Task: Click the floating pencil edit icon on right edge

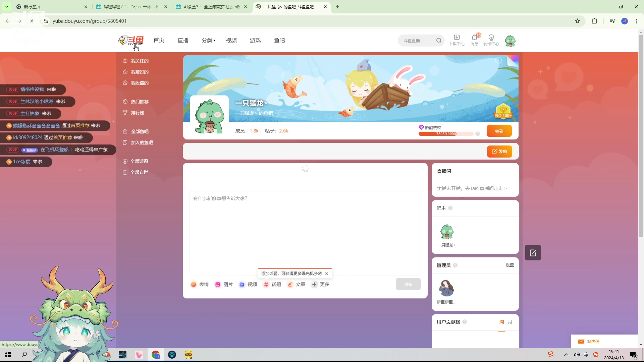Action: click(x=533, y=252)
